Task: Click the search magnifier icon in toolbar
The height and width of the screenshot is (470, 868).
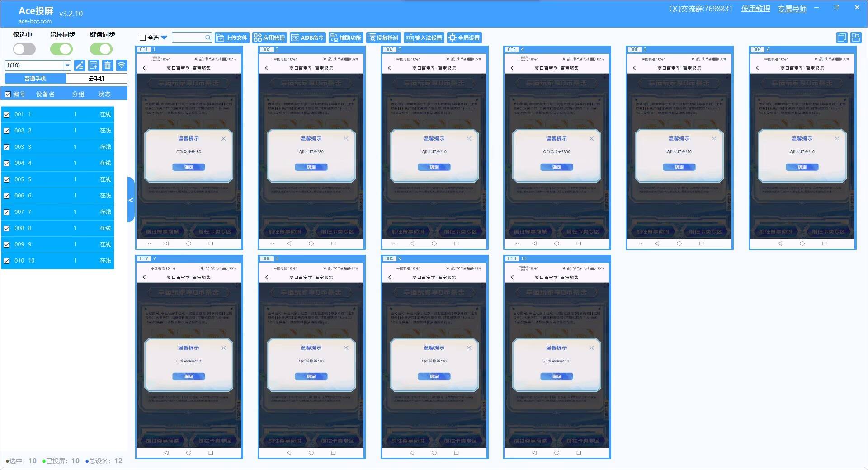Action: click(x=208, y=38)
